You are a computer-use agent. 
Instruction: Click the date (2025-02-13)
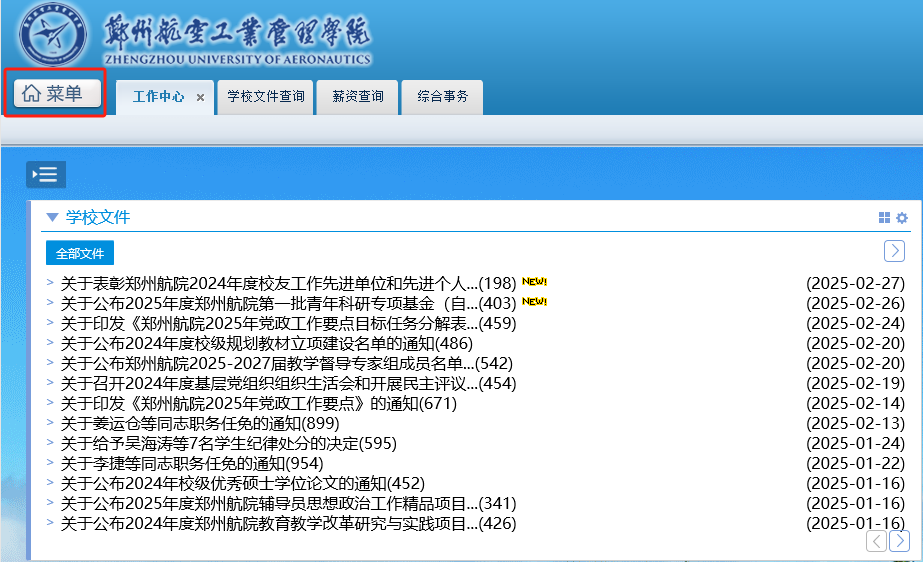[855, 424]
